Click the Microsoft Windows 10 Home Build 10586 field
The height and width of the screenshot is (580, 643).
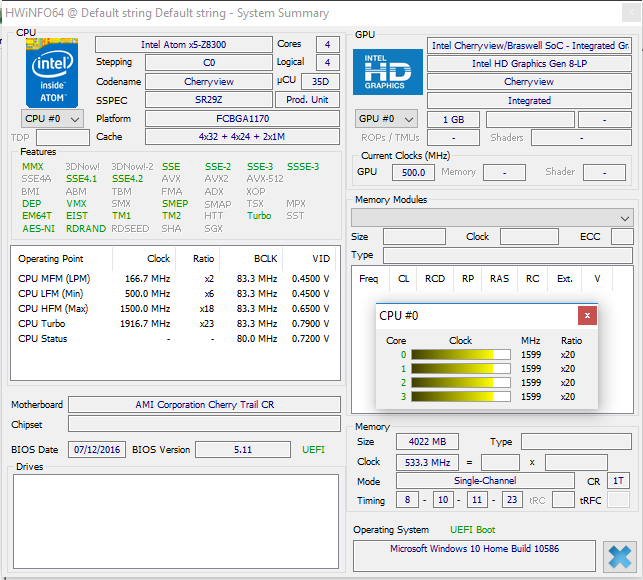tap(474, 556)
